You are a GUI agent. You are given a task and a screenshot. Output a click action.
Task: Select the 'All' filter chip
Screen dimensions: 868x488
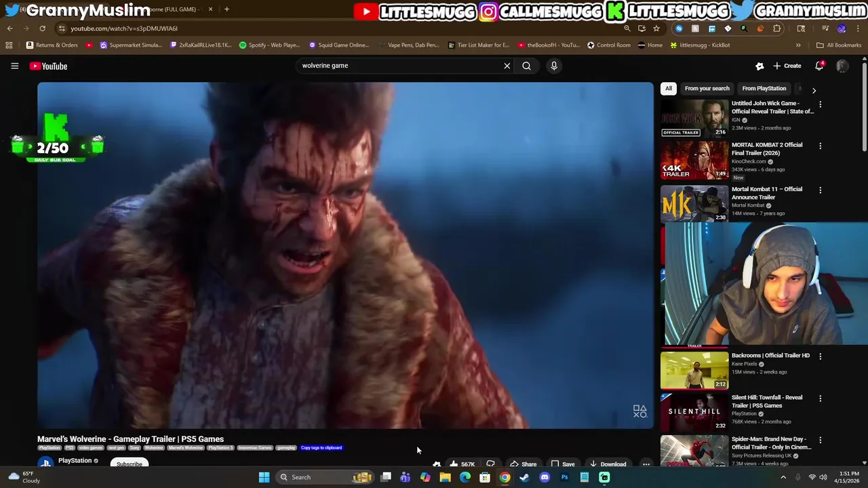669,88
